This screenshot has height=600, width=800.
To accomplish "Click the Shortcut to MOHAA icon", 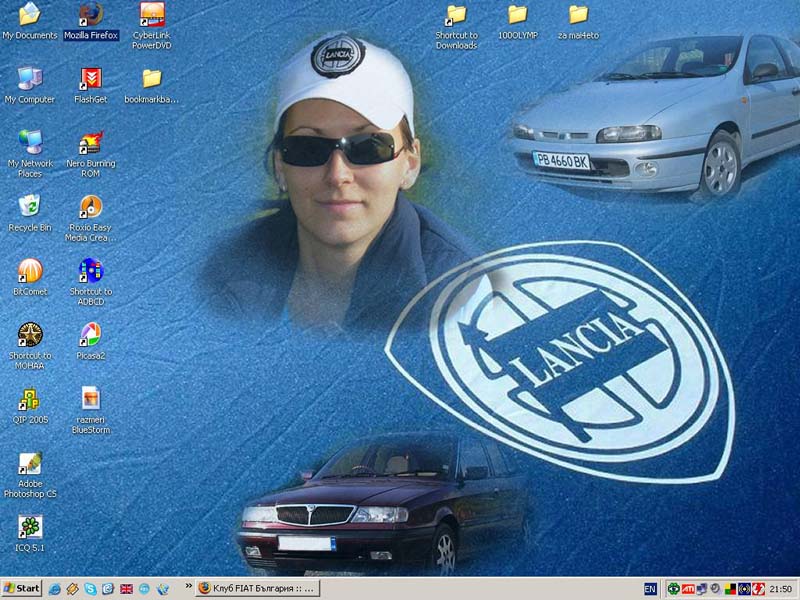I will [x=30, y=334].
